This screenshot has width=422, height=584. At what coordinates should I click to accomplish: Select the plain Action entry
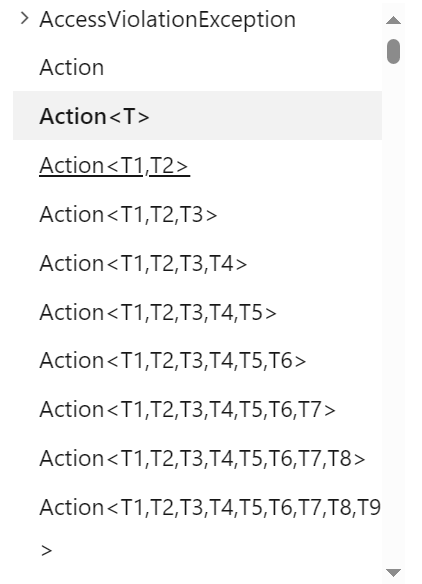(72, 67)
